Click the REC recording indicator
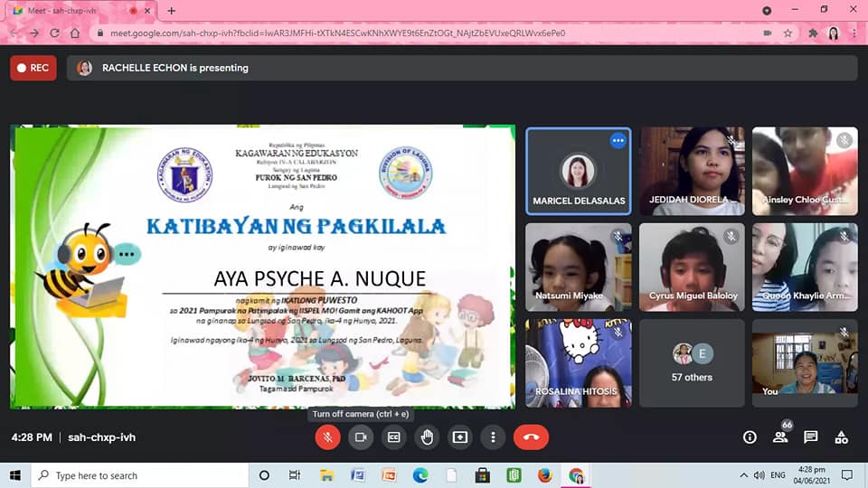The height and width of the screenshot is (488, 868). point(33,68)
